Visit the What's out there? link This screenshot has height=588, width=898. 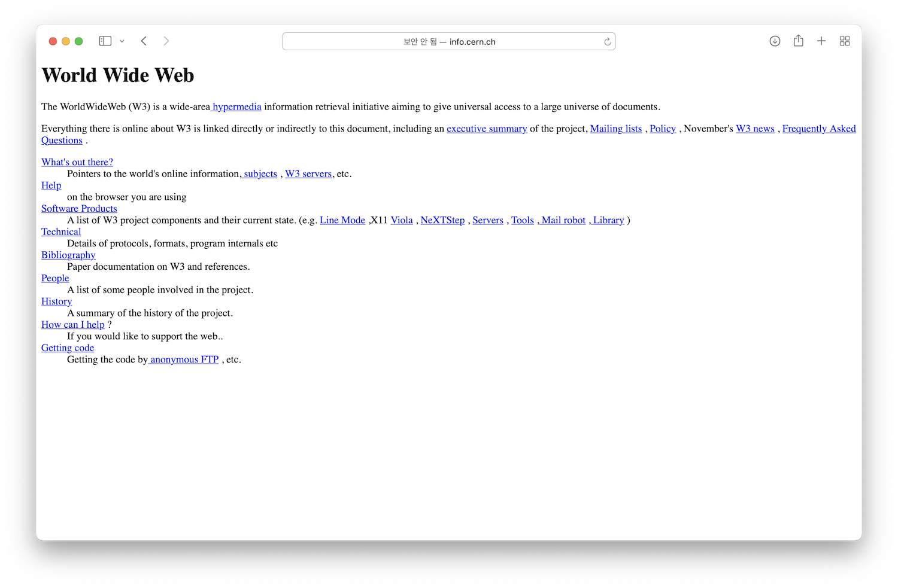(77, 162)
